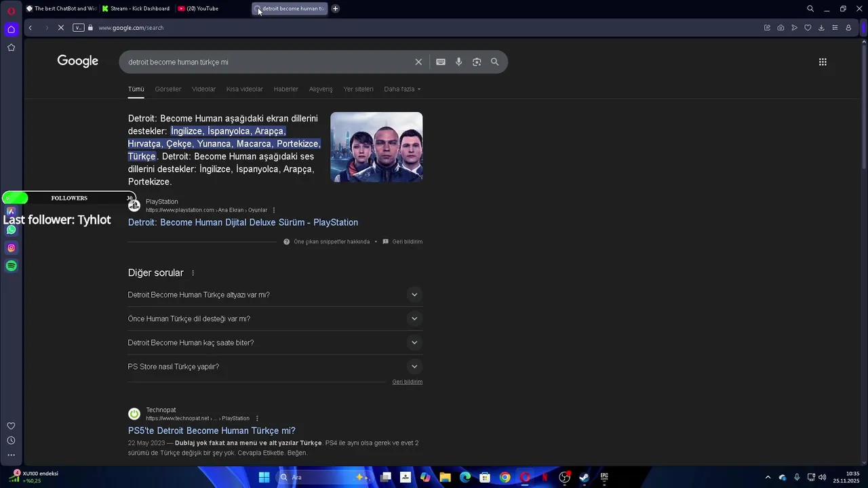This screenshot has width=868, height=488.
Task: Open Easy Setup sliders icon
Action: (x=835, y=28)
